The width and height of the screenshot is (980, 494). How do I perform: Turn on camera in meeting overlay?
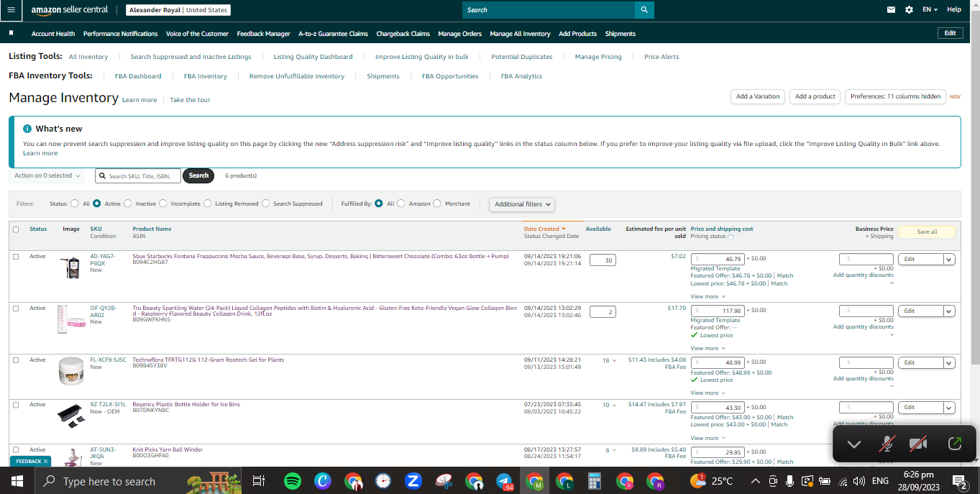[918, 444]
